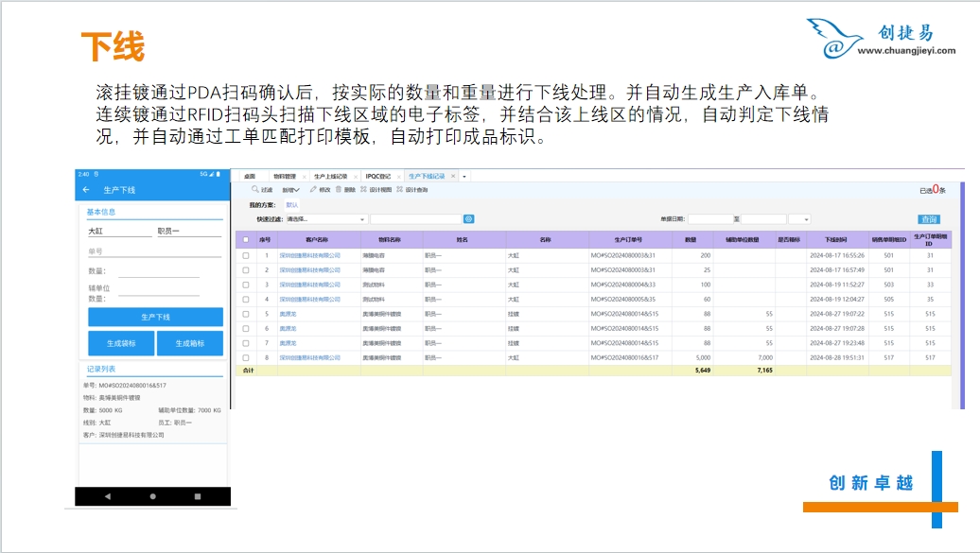This screenshot has width=980, height=553.
Task: Click the 过滤 search filter icon
Action: 255,190
